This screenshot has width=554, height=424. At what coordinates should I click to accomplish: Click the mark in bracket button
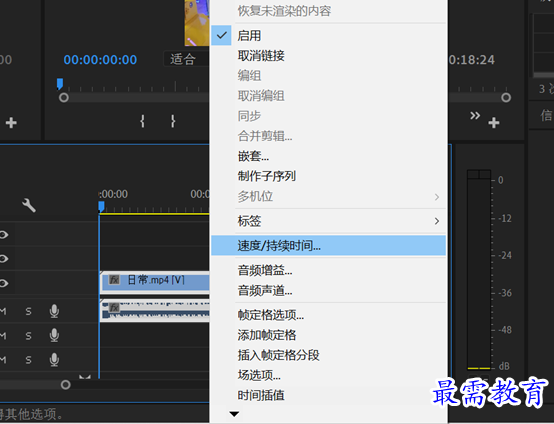[142, 121]
